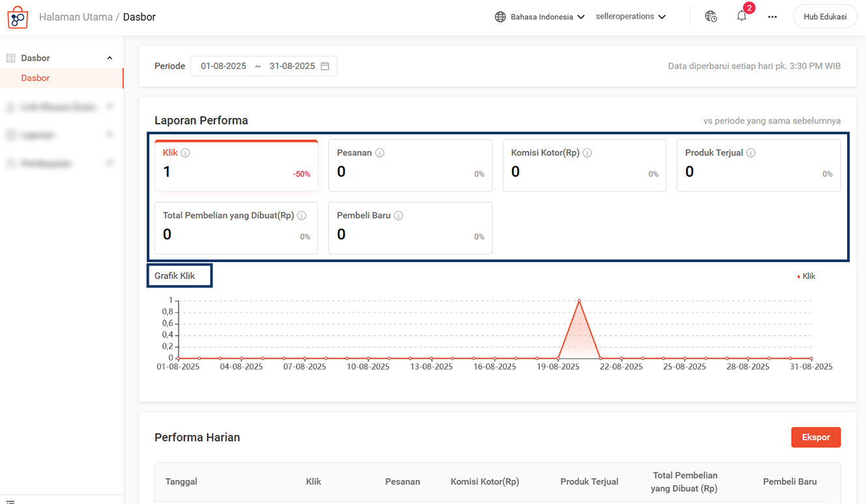Open the selleroperations account dropdown
866x504 pixels.
(x=631, y=16)
